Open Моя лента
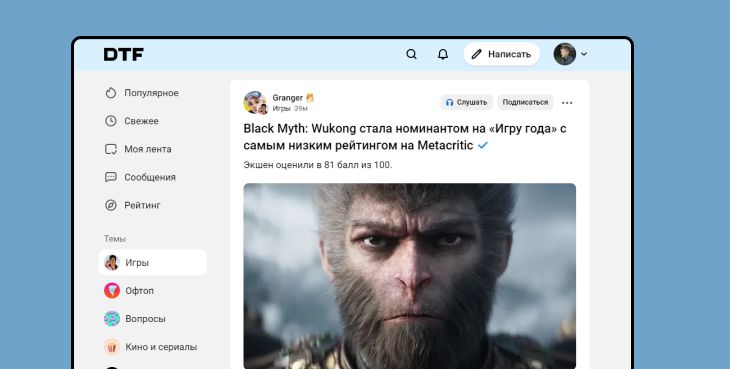The height and width of the screenshot is (369, 730). (x=138, y=149)
